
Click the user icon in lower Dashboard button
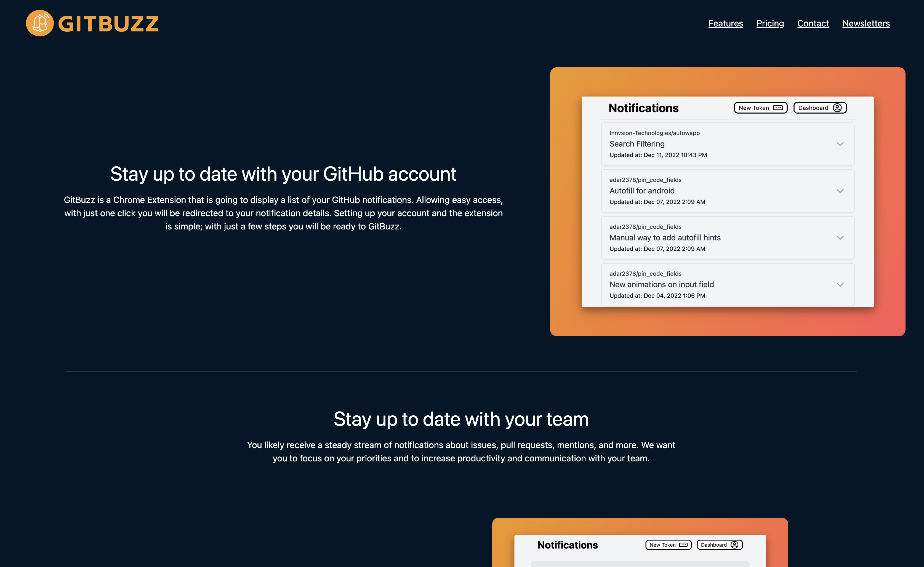coord(734,545)
